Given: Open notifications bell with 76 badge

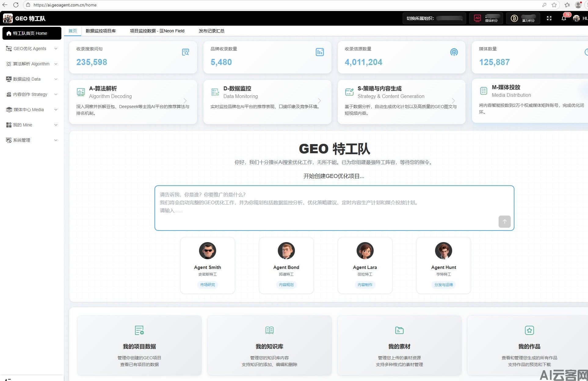Looking at the screenshot, I should point(564,18).
